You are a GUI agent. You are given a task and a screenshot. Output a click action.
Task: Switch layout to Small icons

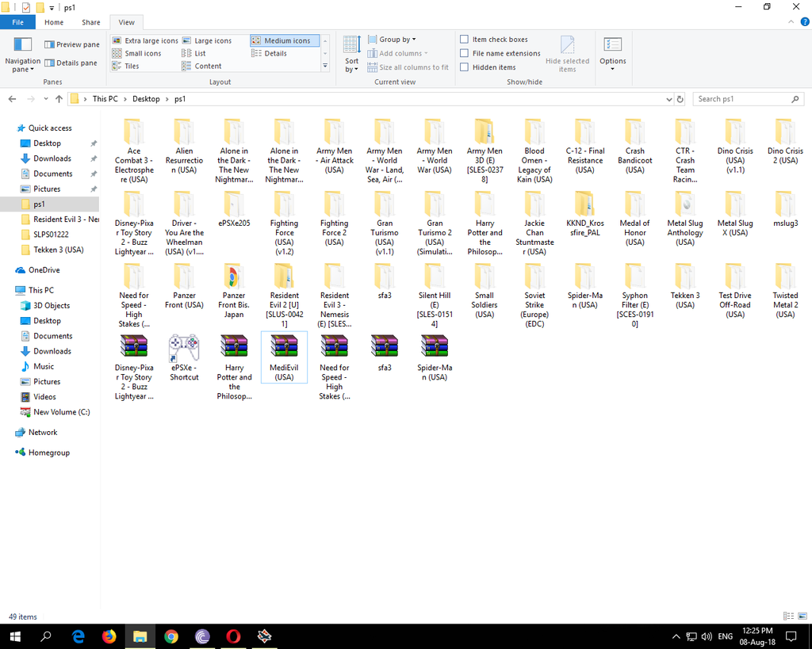coord(136,53)
